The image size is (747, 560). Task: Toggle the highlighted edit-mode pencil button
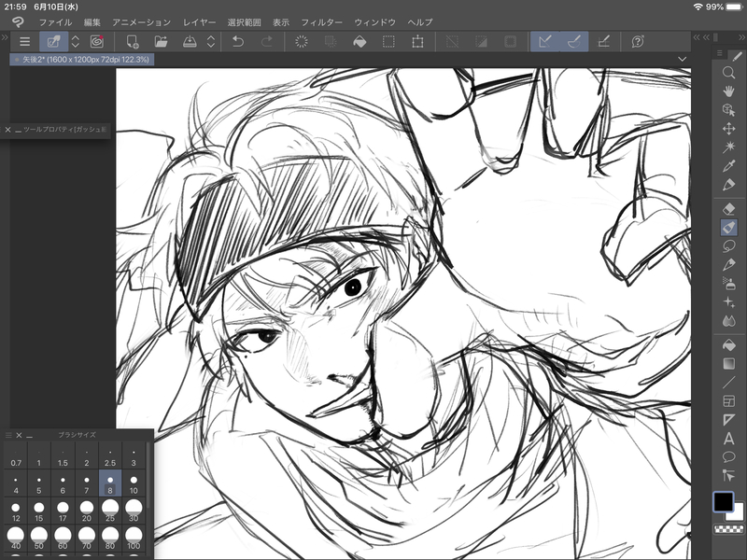(x=53, y=42)
